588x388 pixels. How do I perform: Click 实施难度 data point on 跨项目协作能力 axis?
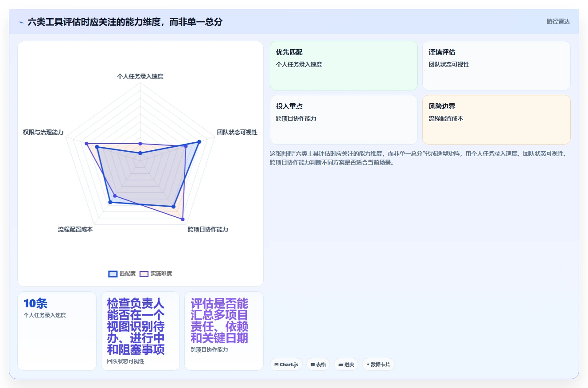(x=183, y=219)
